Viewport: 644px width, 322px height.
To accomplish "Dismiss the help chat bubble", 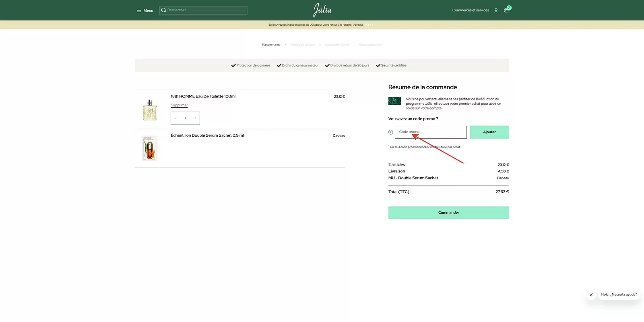I will (591, 295).
